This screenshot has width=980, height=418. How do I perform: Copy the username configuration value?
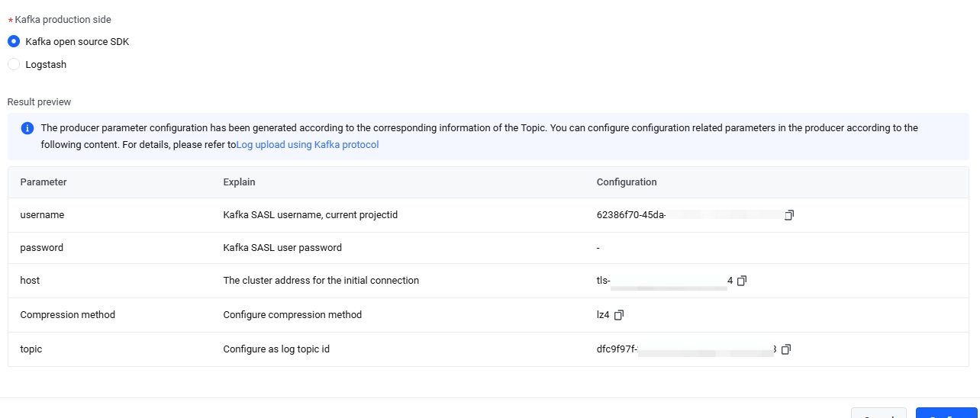coord(789,215)
